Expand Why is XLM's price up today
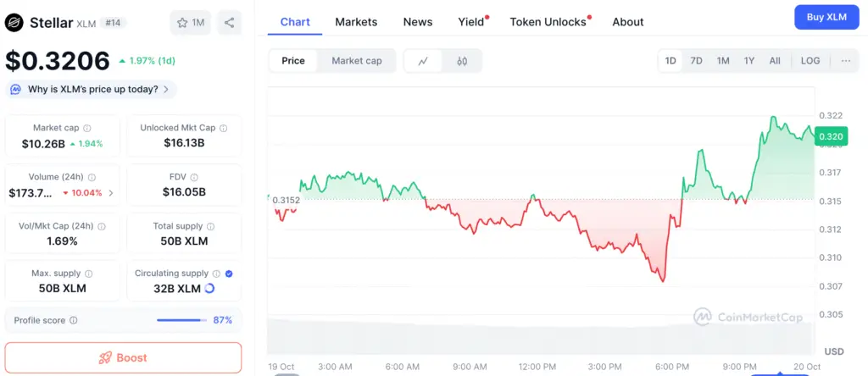This screenshot has width=868, height=376. point(92,89)
